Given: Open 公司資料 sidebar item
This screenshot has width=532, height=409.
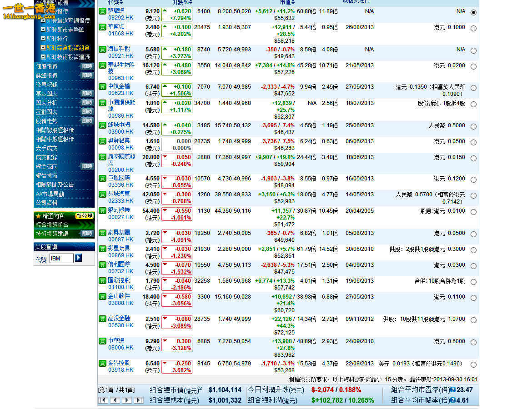Looking at the screenshot, I should pos(47,203).
